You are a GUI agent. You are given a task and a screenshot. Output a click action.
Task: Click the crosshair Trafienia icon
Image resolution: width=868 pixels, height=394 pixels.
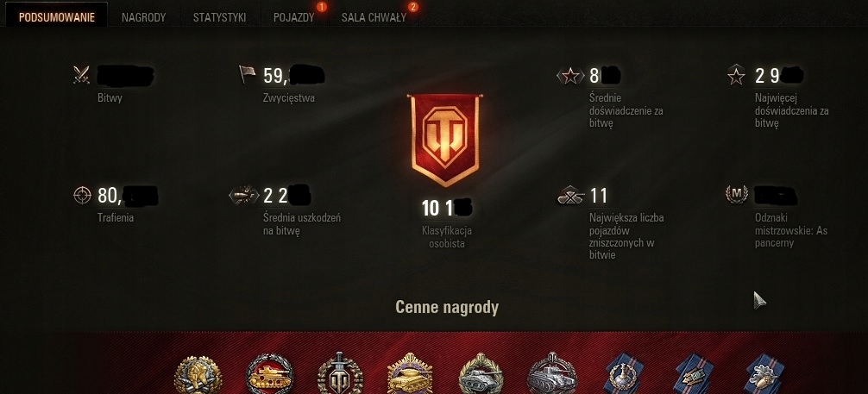82,195
